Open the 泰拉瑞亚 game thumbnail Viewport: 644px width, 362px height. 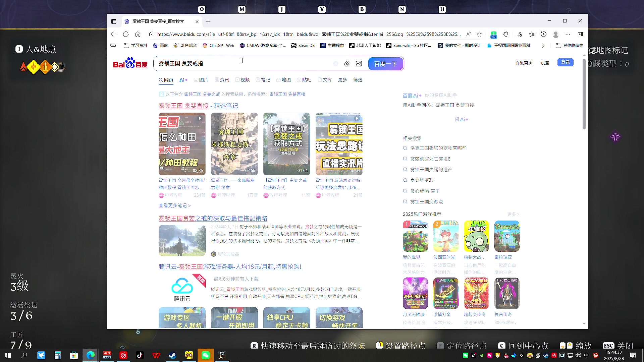tap(507, 236)
